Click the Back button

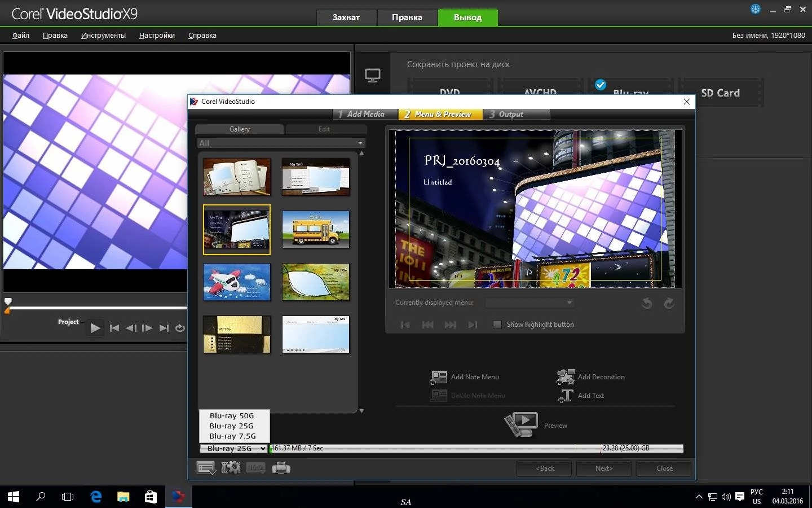(x=544, y=468)
